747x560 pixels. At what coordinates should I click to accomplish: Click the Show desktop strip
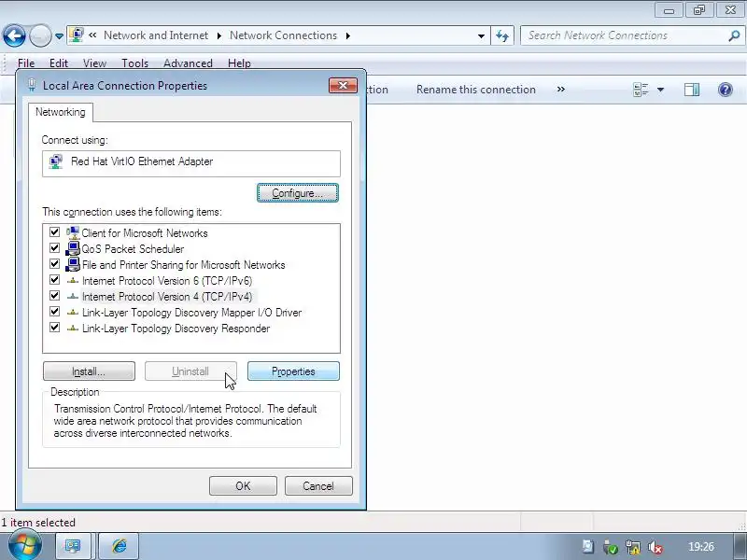tap(740, 546)
